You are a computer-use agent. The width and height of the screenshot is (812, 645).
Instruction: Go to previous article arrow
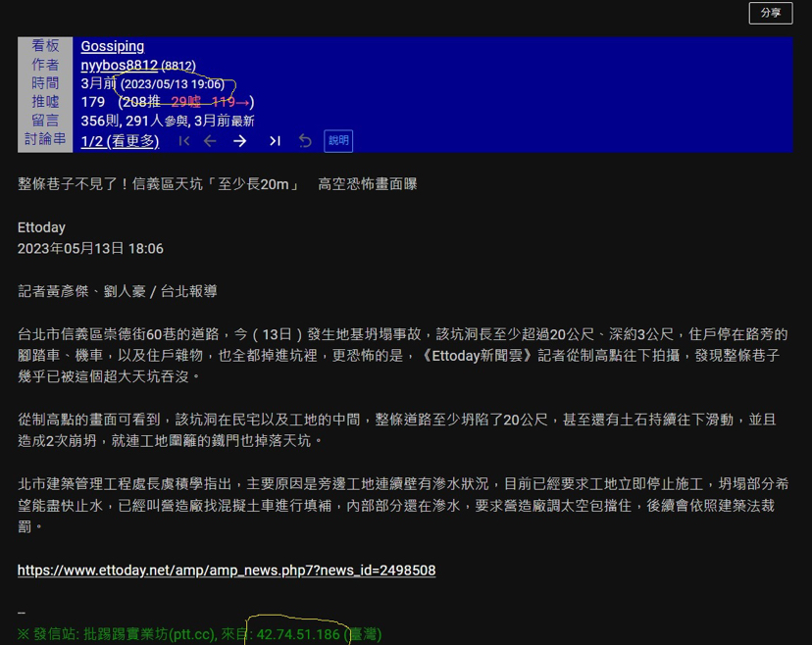(210, 141)
